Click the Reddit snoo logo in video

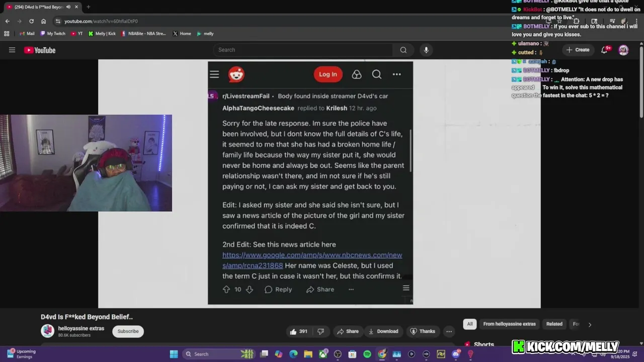236,74
